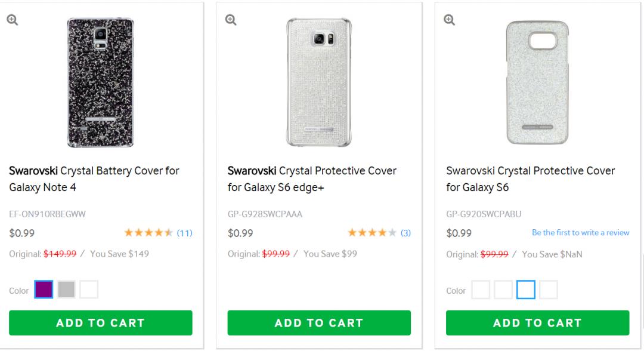The width and height of the screenshot is (644, 351).
Task: Choose fourth color swatch for Galaxy S6 cover
Action: coord(549,290)
